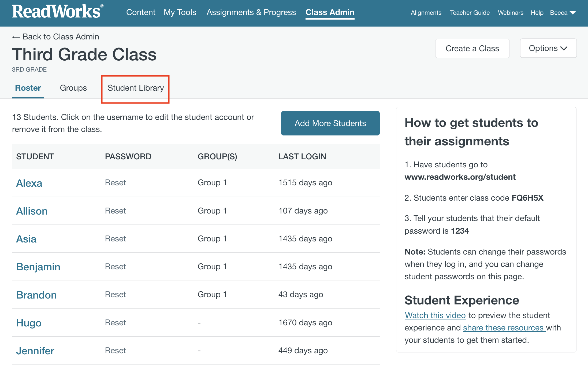Select the Roster tab
588x368 pixels.
point(28,88)
